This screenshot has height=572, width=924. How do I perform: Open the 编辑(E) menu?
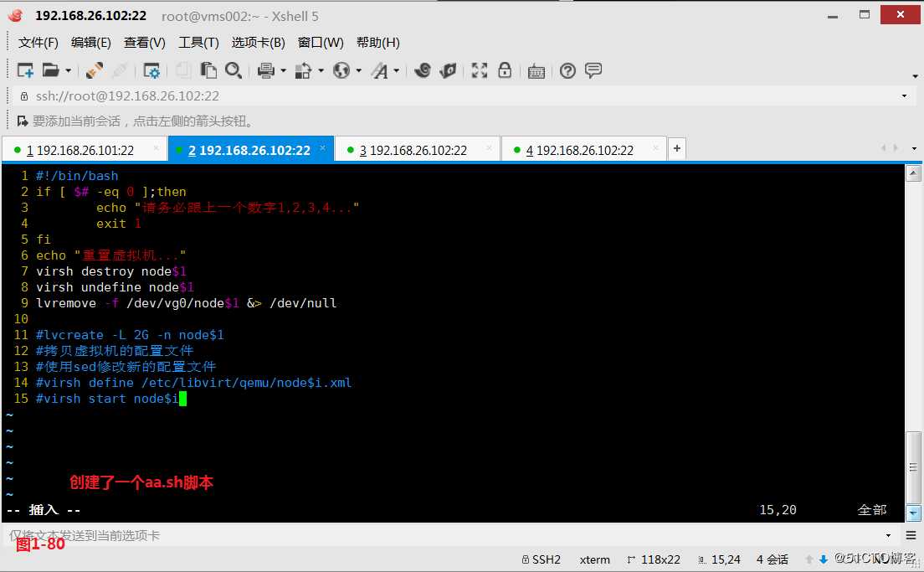[x=90, y=43]
